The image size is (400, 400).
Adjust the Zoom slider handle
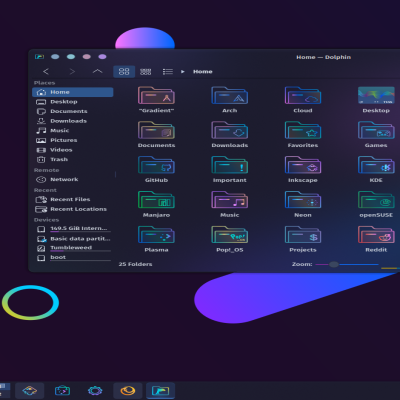pos(334,264)
